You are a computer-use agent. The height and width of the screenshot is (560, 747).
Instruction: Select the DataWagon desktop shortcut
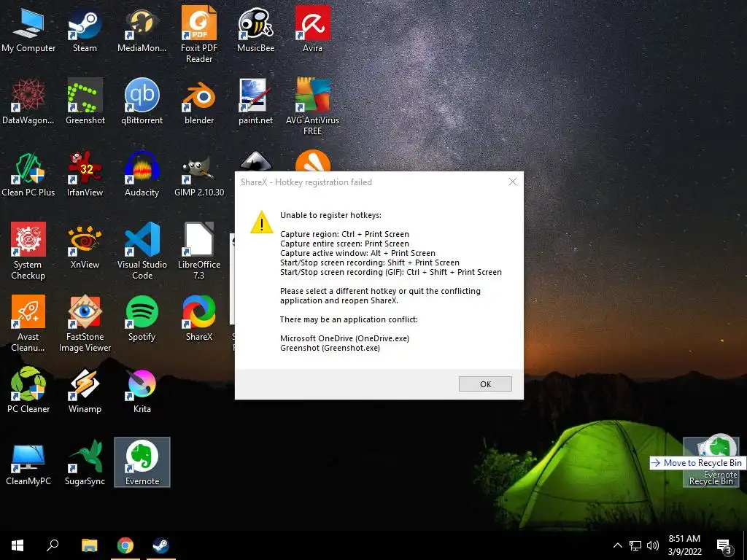[28, 102]
